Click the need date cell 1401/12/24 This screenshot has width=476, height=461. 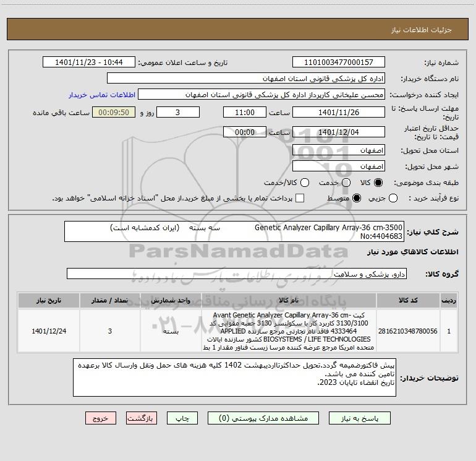(x=49, y=331)
